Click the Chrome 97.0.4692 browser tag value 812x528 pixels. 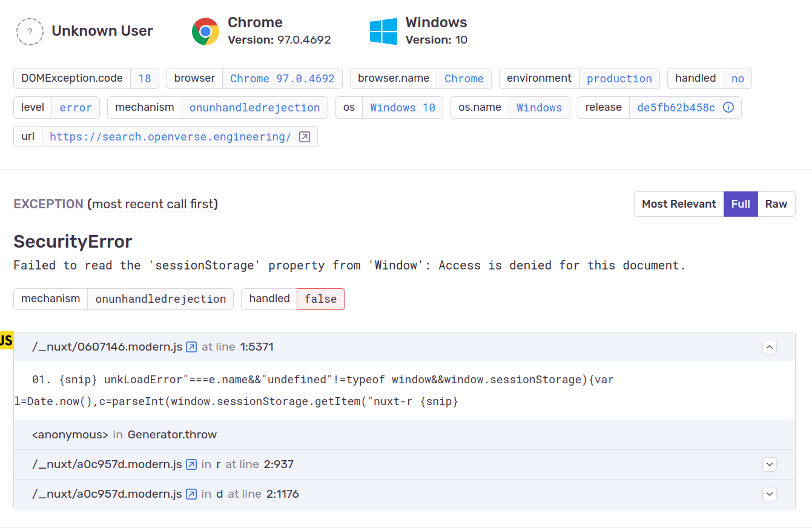(283, 78)
